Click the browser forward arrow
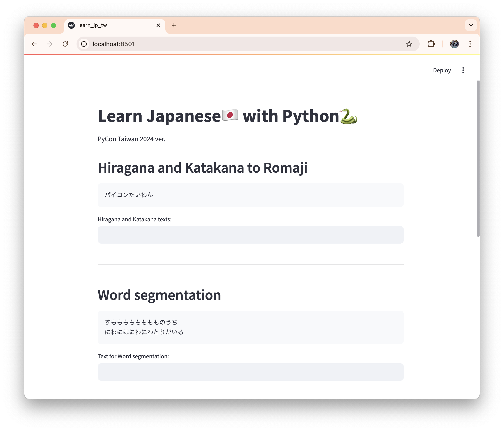The height and width of the screenshot is (431, 504). 50,44
